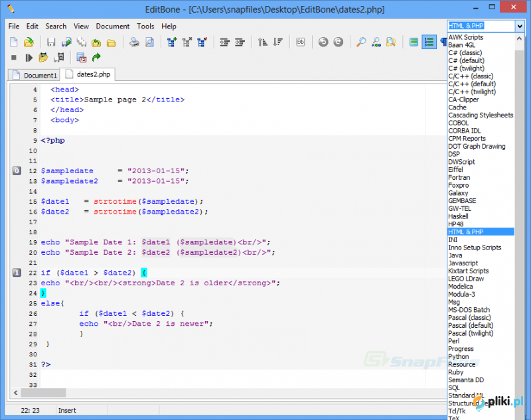
Task: Click the green curved arrow icon
Action: point(96,58)
